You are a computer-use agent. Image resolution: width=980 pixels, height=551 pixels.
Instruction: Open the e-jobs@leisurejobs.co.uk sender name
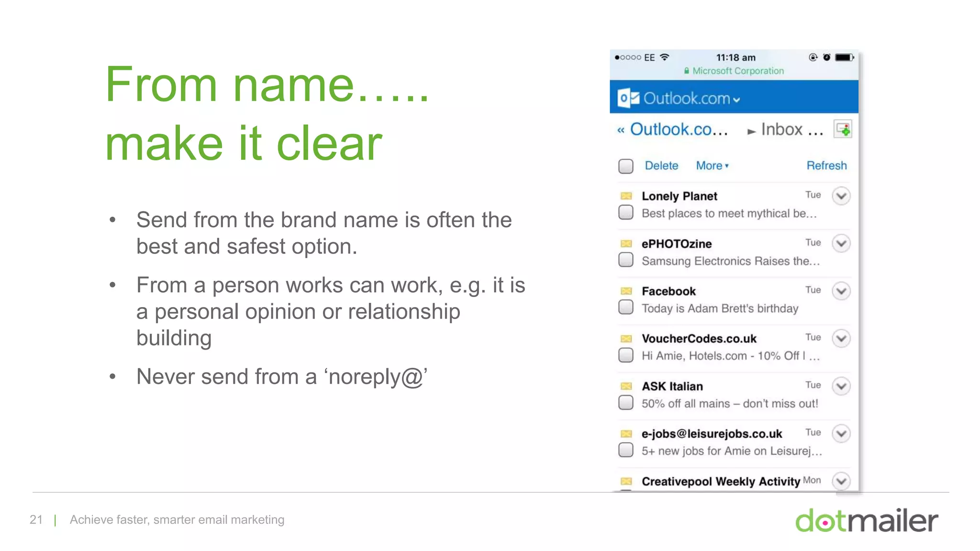(x=712, y=434)
